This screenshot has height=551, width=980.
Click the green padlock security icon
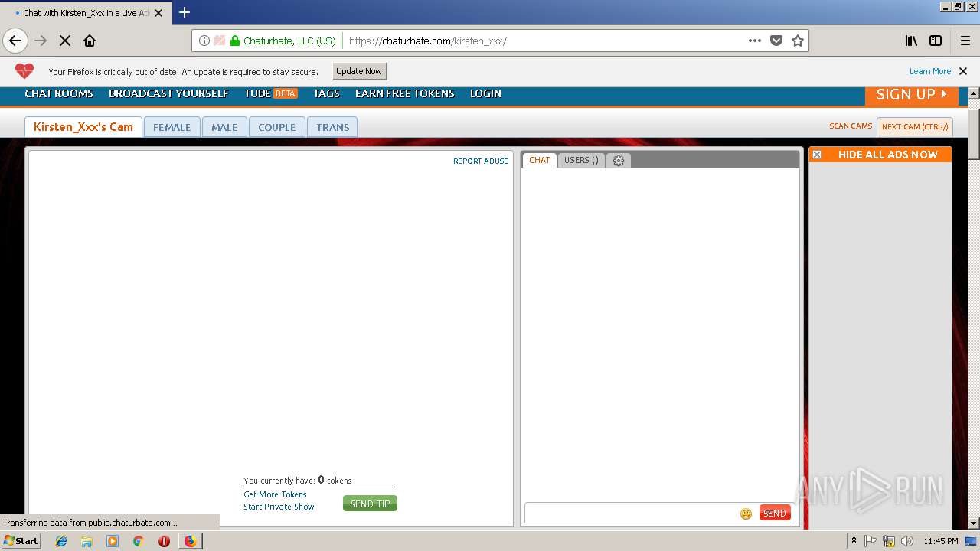pyautogui.click(x=235, y=41)
